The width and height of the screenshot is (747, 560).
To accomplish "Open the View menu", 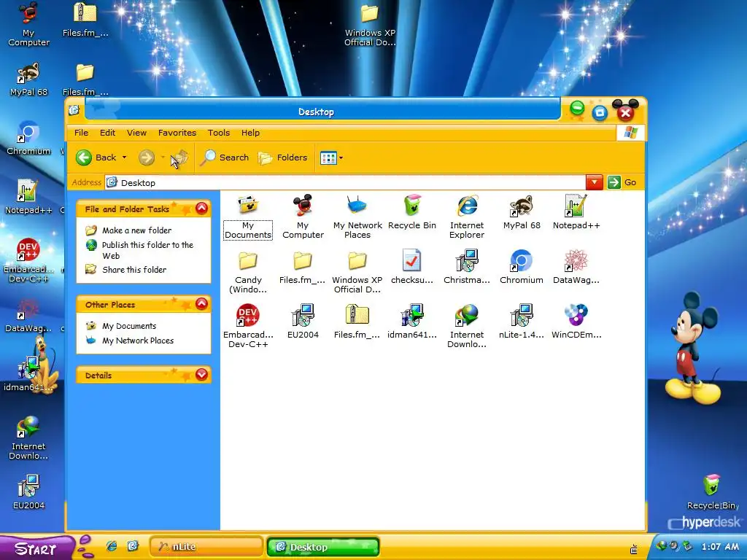I will click(136, 133).
